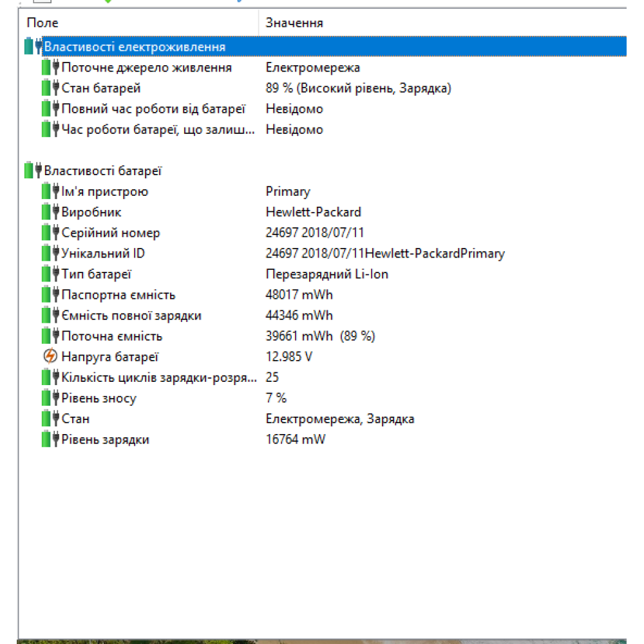Click battery icon beside Рівень зарядки

click(50, 439)
